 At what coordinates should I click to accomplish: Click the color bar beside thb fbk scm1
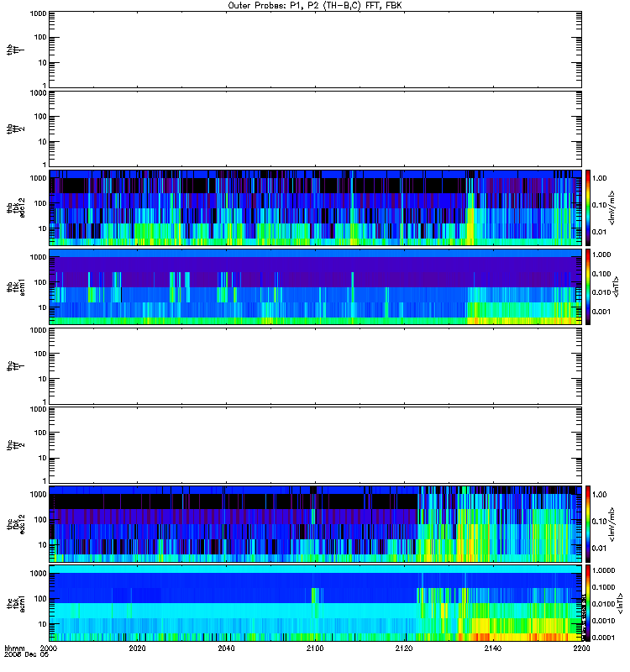tap(588, 286)
